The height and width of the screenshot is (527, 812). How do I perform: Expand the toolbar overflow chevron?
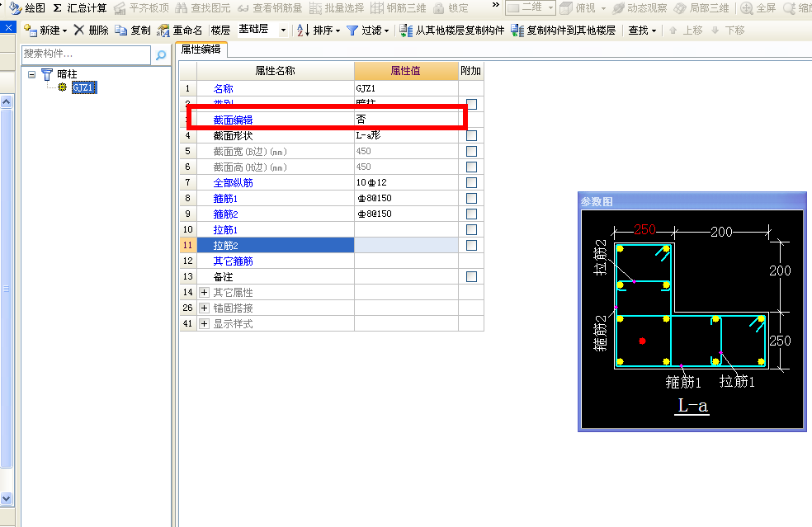(x=496, y=5)
